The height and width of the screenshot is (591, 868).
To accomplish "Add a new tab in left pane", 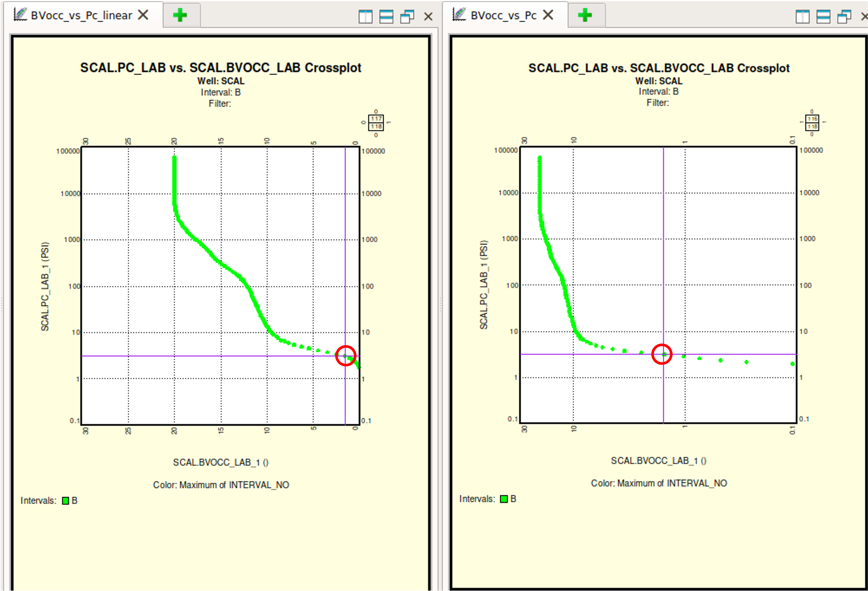I will [x=180, y=15].
